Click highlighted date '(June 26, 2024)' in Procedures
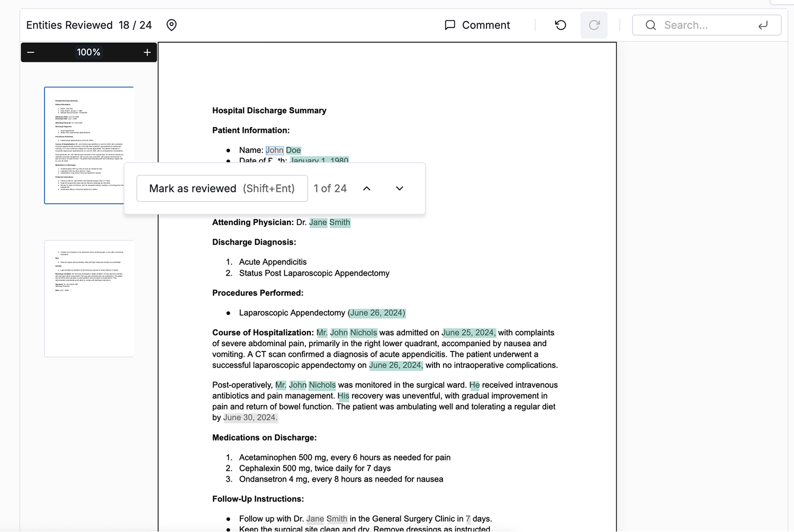 click(x=376, y=313)
